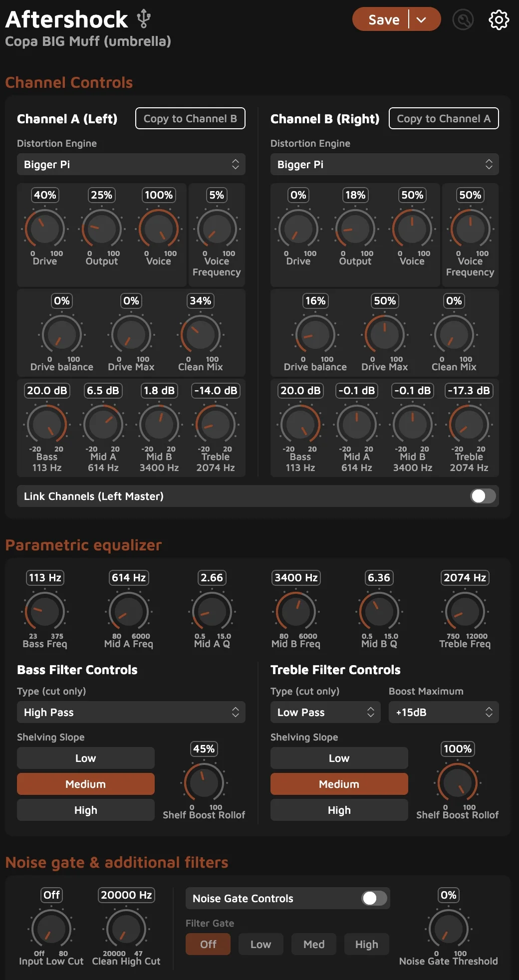Click the Copa BIG Muff (umbrella) preset name
The height and width of the screenshot is (980, 519).
(x=88, y=41)
